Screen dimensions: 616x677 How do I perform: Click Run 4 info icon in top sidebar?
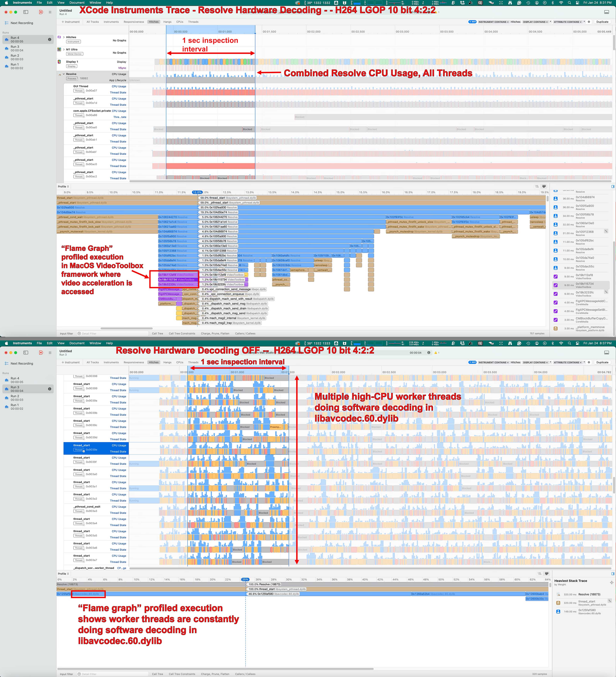coord(50,40)
